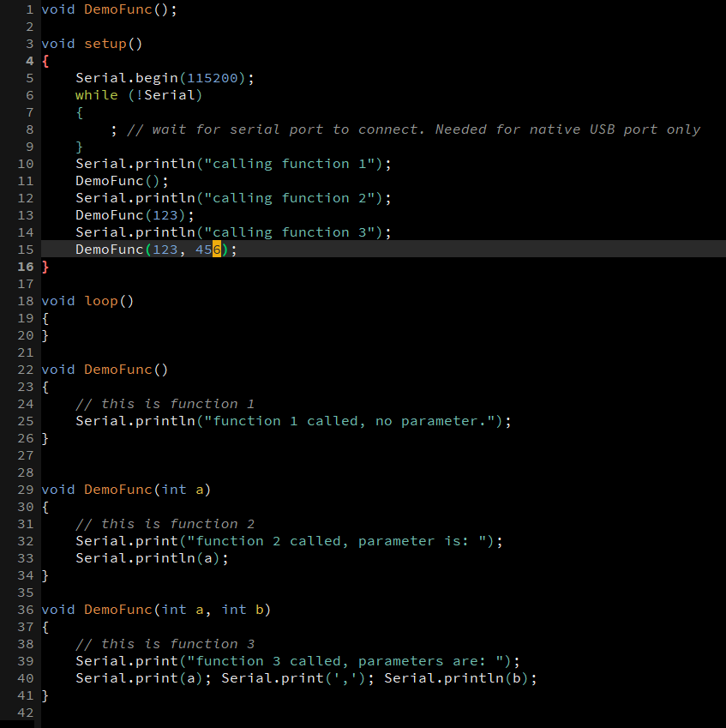Click line number 29 in the gutter

pyautogui.click(x=26, y=490)
